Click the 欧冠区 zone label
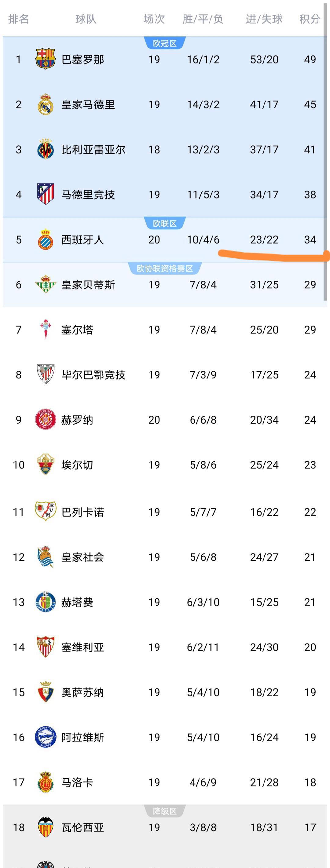 click(x=165, y=43)
